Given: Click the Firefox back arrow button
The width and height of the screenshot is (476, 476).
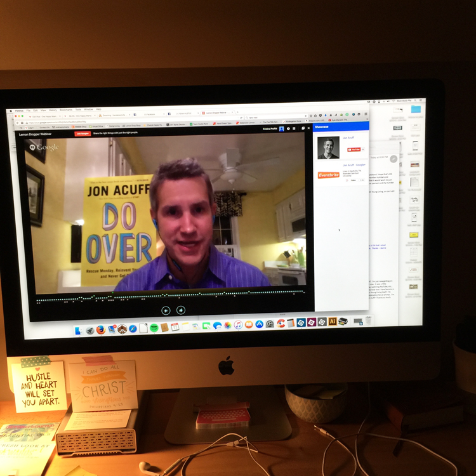Looking at the screenshot, I should point(17,123).
